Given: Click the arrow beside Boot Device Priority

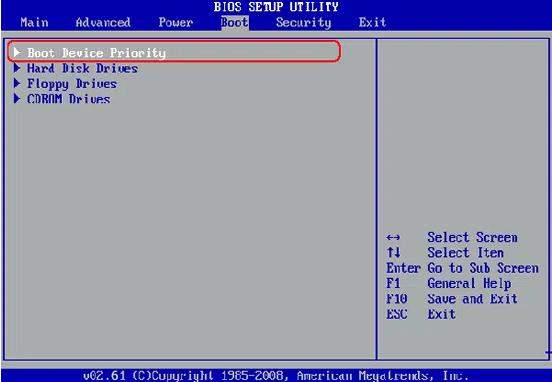Looking at the screenshot, I should coord(17,52).
